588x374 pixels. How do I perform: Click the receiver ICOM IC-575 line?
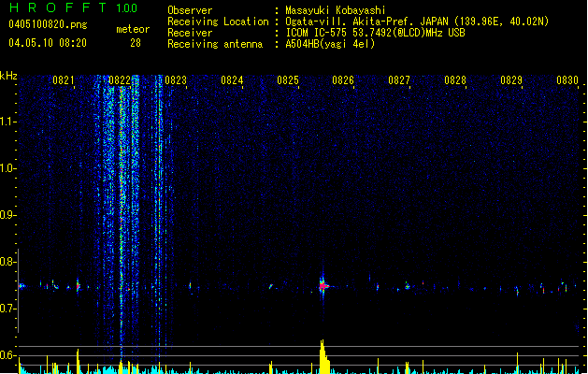pyautogui.click(x=376, y=33)
